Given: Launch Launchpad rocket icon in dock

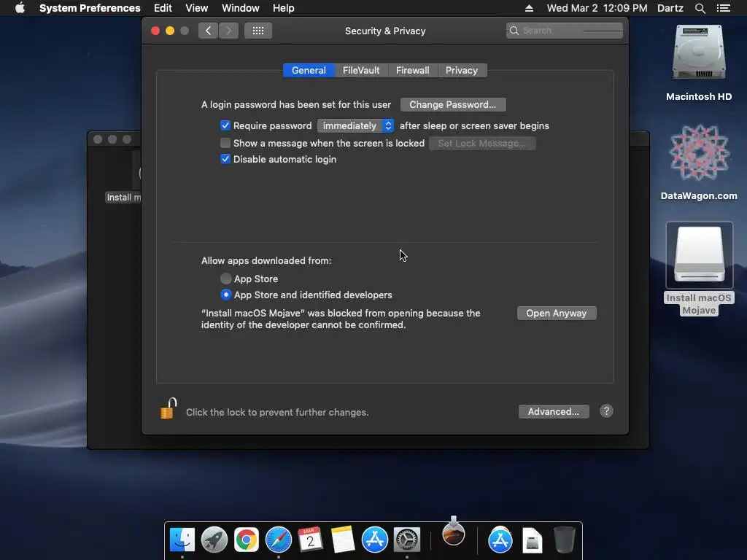Looking at the screenshot, I should [214, 540].
